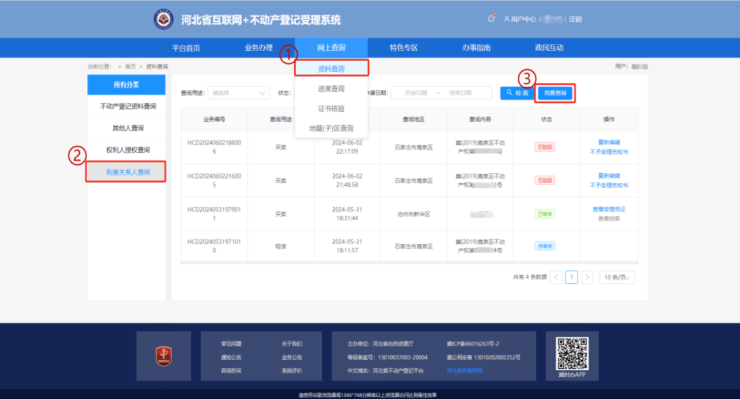Click the 状态 column header

coord(547,119)
